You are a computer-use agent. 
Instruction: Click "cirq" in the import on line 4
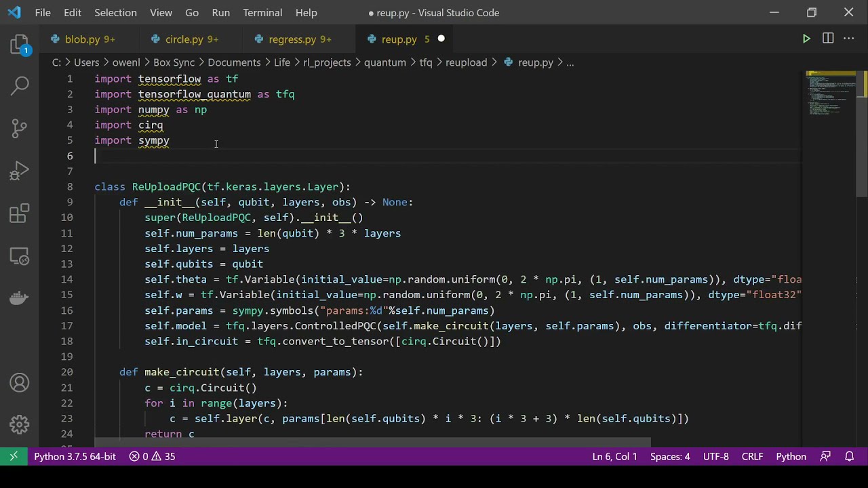151,125
